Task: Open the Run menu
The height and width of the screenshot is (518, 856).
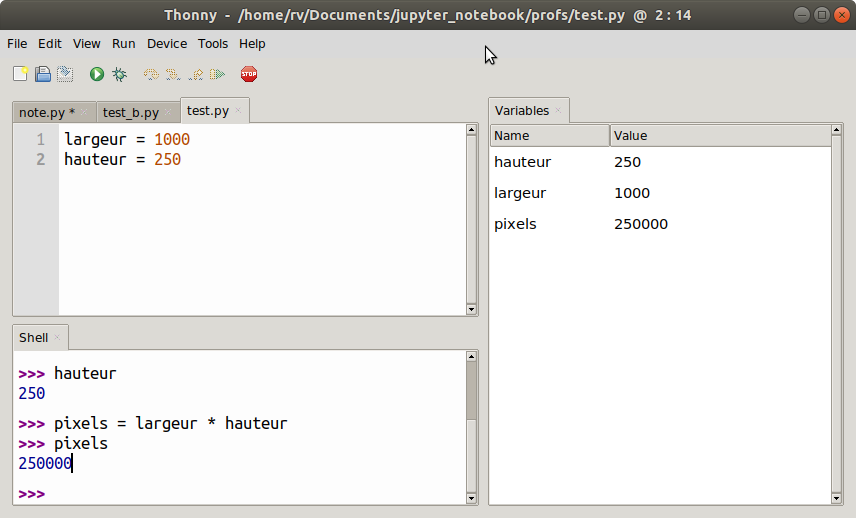Action: (123, 44)
